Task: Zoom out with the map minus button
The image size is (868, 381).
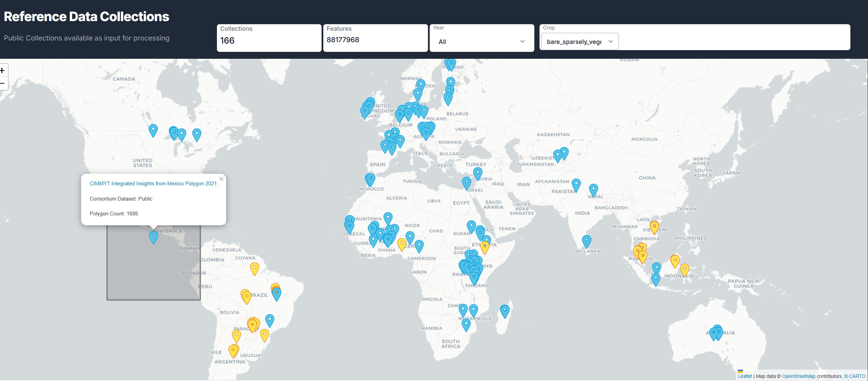Action: 3,83
